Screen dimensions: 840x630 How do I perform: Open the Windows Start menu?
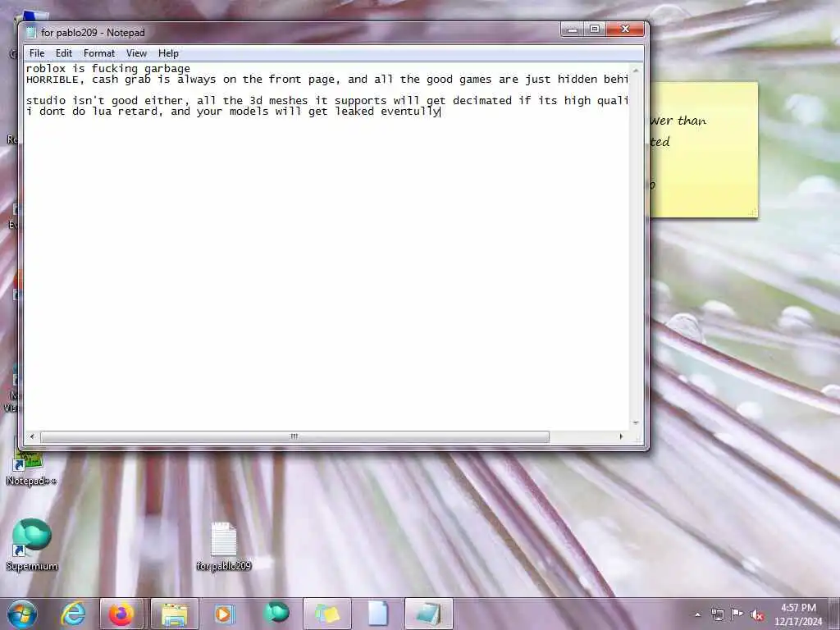pyautogui.click(x=22, y=614)
